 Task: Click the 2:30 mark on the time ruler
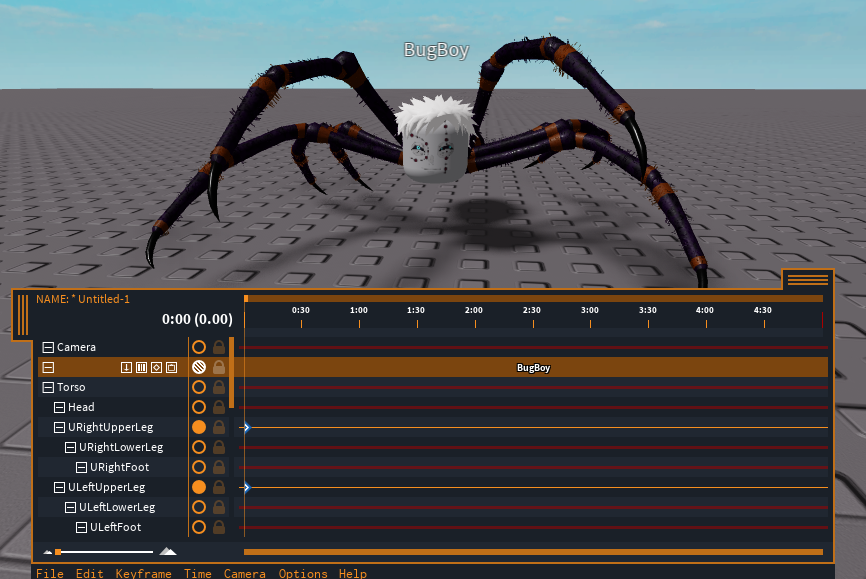(532, 310)
